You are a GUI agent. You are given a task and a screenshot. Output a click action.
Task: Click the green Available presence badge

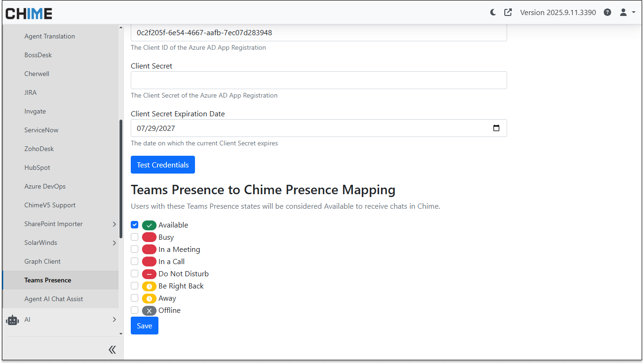click(149, 225)
